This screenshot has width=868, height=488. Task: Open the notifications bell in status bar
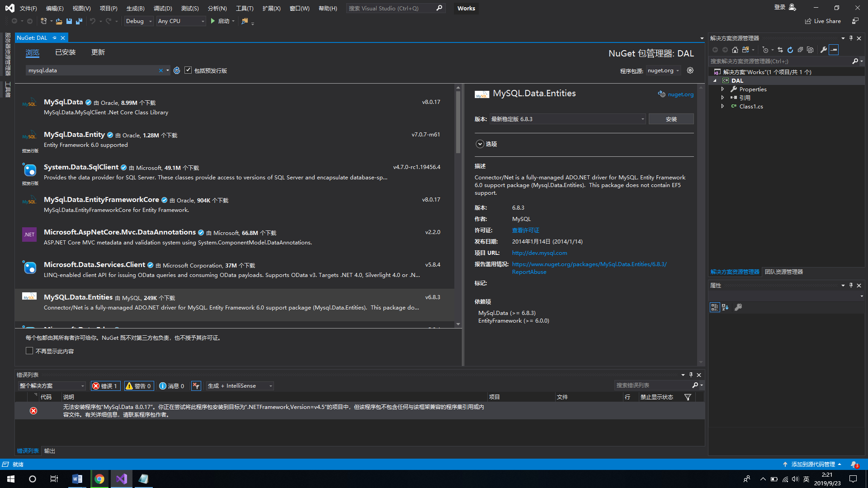tap(854, 465)
